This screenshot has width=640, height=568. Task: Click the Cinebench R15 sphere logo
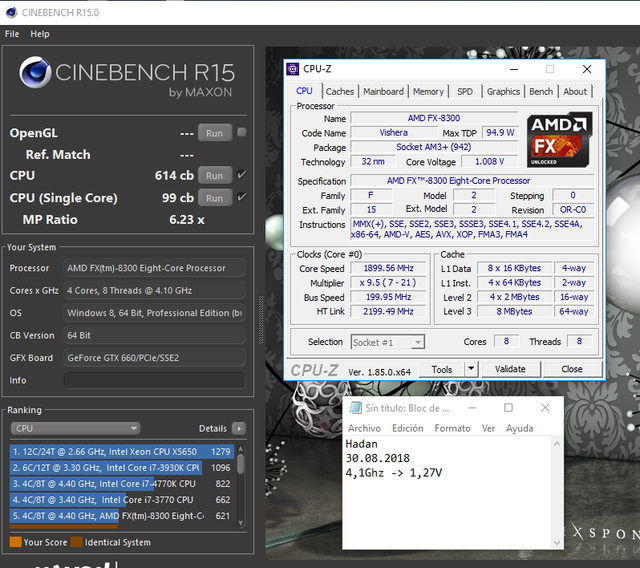point(35,73)
